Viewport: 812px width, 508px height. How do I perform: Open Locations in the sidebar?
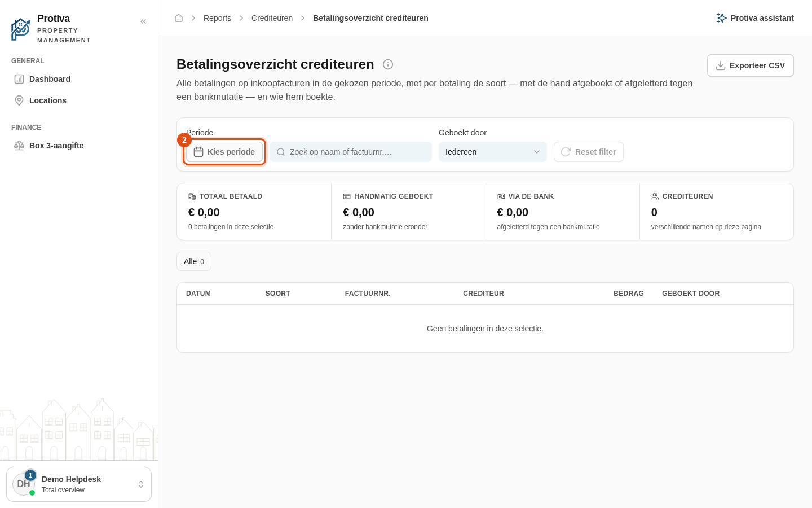coord(79,100)
